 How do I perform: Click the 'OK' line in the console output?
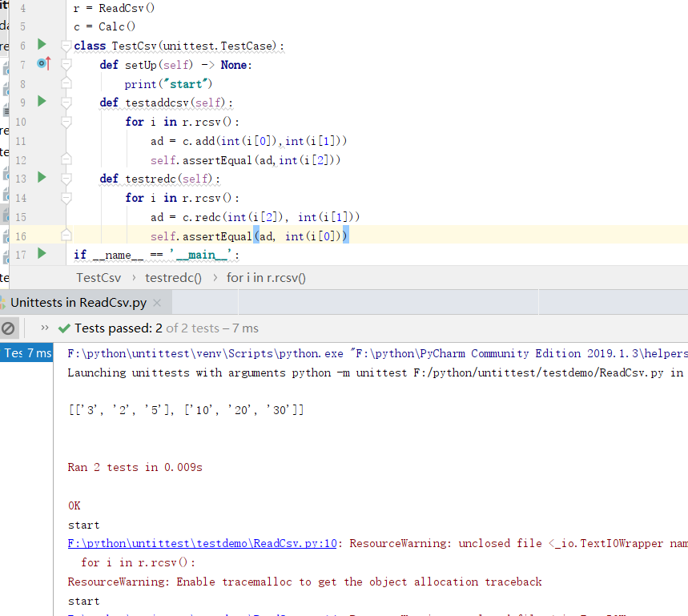point(74,505)
